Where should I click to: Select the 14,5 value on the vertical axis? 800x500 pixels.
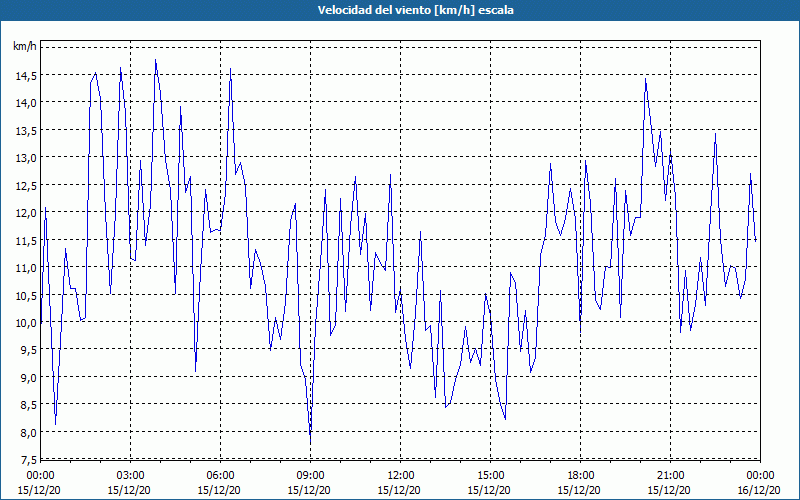[26, 76]
